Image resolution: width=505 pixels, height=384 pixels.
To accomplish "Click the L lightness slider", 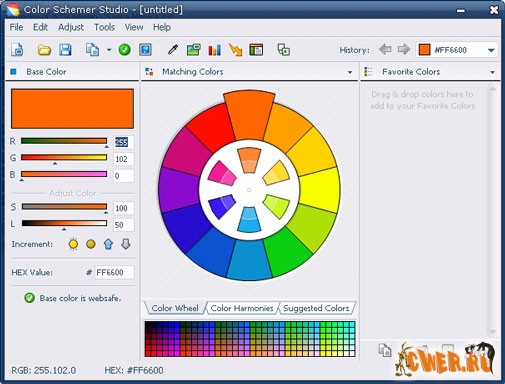I will (x=64, y=223).
